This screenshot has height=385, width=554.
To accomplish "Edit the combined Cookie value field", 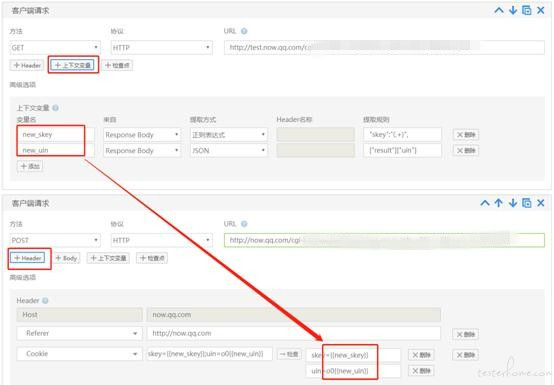I will [x=210, y=354].
